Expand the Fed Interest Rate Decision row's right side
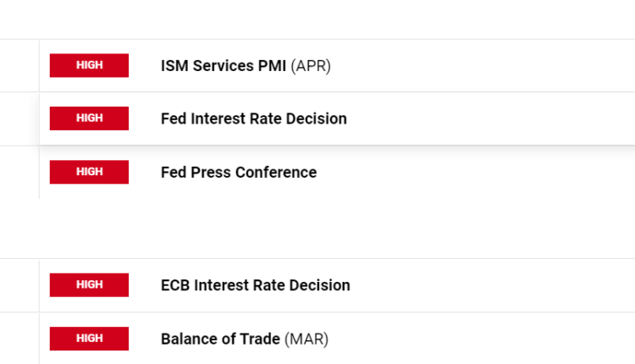The width and height of the screenshot is (635, 364). coord(550,119)
